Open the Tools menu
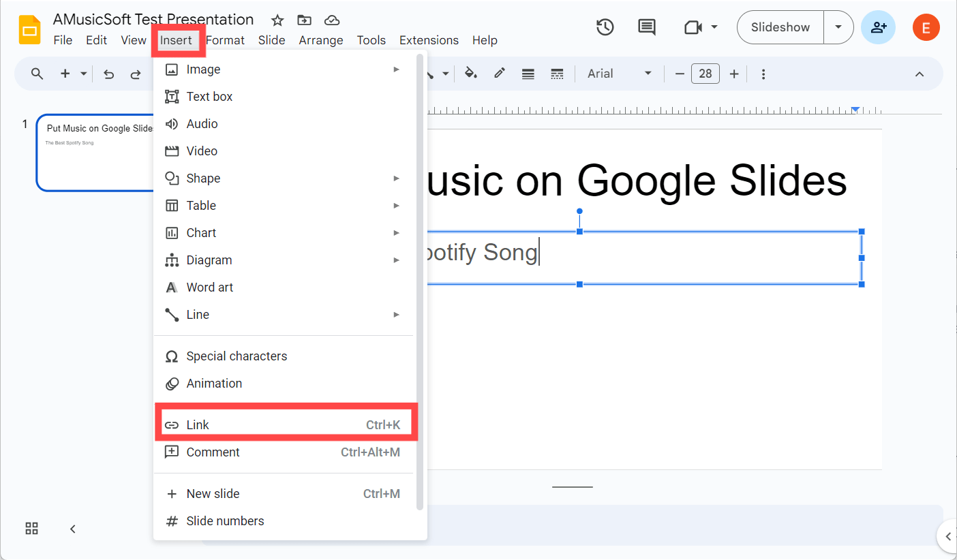 tap(371, 40)
